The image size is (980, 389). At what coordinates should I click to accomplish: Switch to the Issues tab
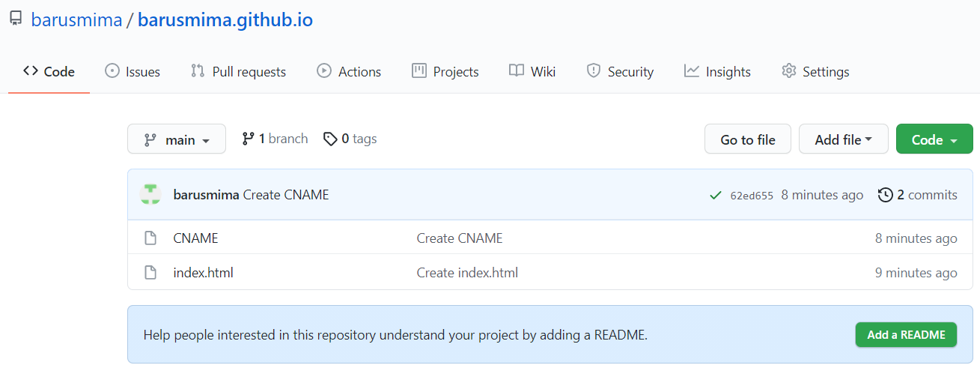133,72
